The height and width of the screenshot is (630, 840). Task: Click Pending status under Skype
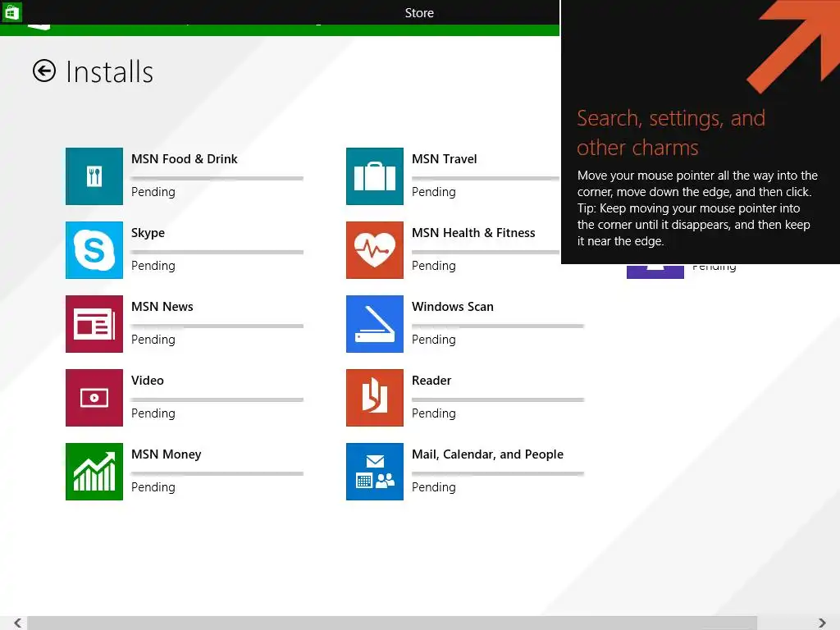tap(153, 267)
